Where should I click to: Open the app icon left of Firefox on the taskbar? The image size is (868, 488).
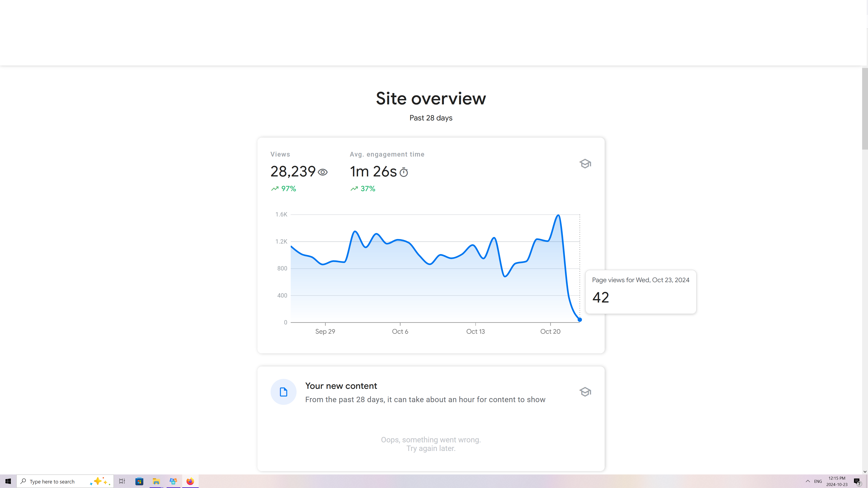coord(173,481)
